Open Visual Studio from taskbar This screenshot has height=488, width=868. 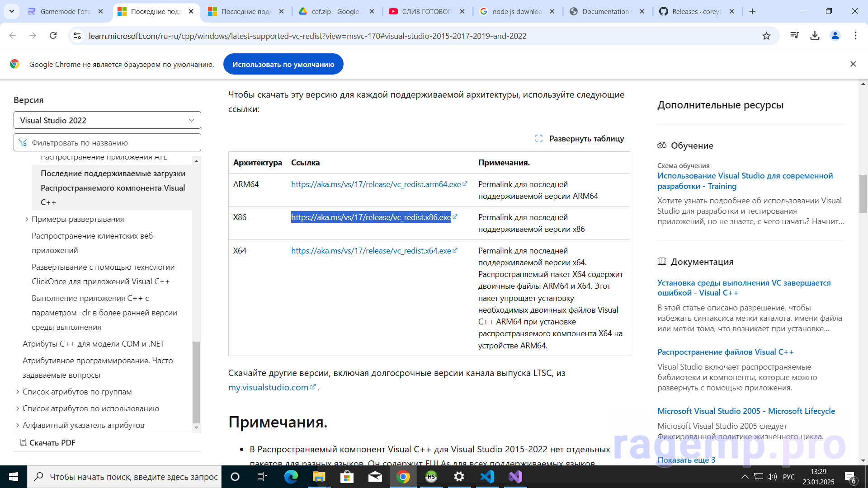click(515, 477)
